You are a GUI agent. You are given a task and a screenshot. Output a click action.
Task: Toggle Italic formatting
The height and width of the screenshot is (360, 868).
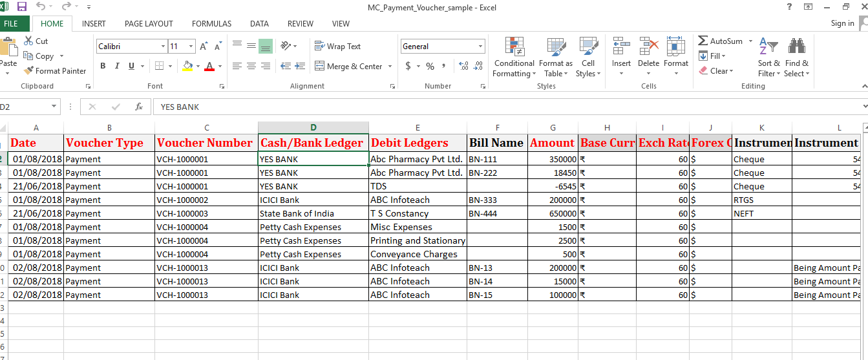[117, 66]
